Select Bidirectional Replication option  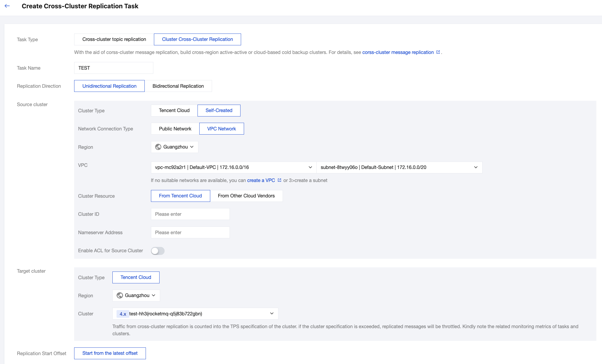(178, 86)
